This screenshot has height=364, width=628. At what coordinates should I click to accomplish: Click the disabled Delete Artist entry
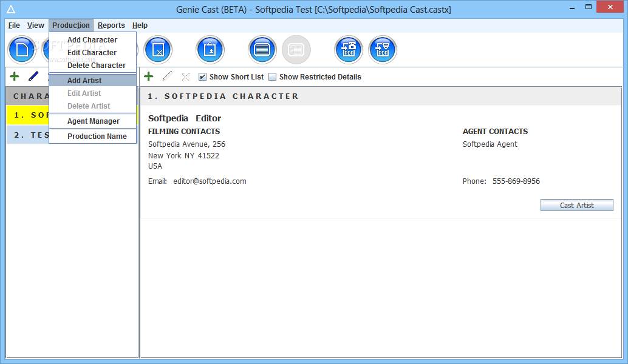tap(92, 106)
